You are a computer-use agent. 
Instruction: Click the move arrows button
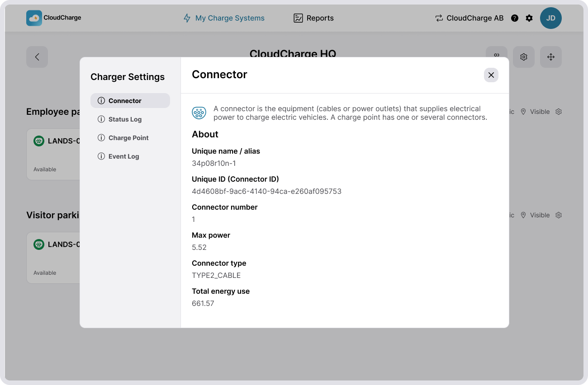point(551,57)
